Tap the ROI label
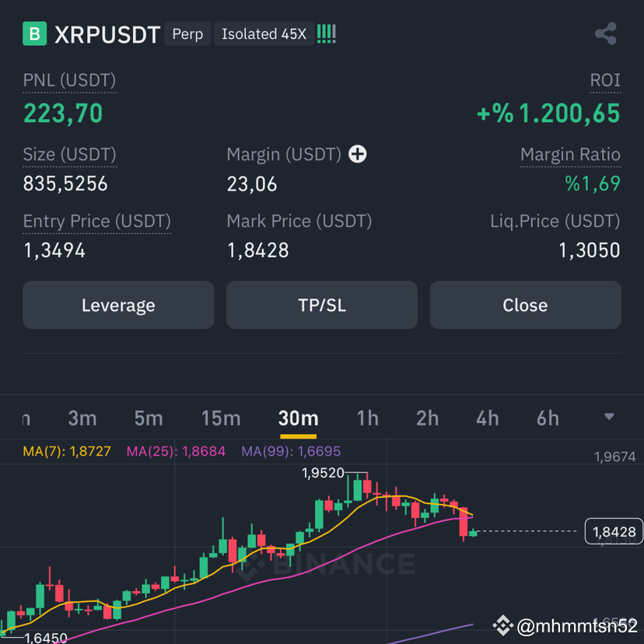The height and width of the screenshot is (644, 644). [x=605, y=80]
